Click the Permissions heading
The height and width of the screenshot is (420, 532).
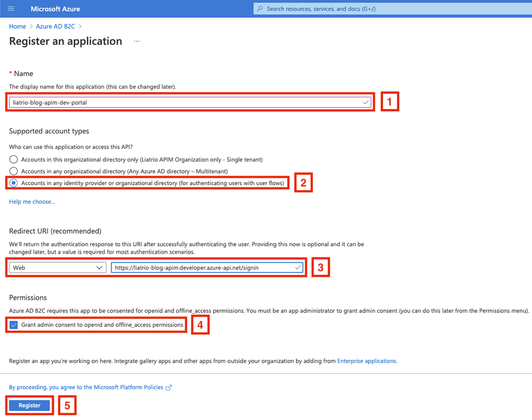28,298
